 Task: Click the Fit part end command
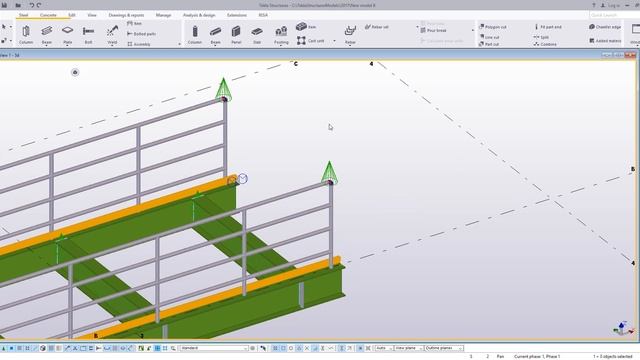548,27
